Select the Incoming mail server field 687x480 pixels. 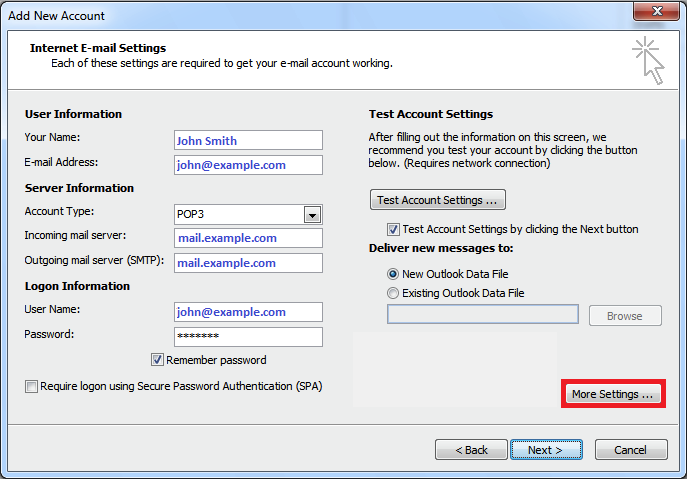coord(248,238)
